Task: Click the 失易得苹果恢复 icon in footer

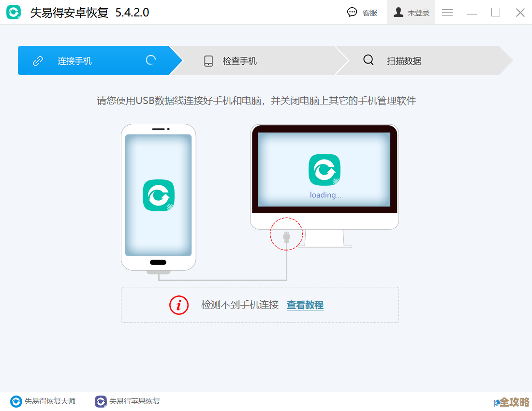Action: click(x=100, y=401)
